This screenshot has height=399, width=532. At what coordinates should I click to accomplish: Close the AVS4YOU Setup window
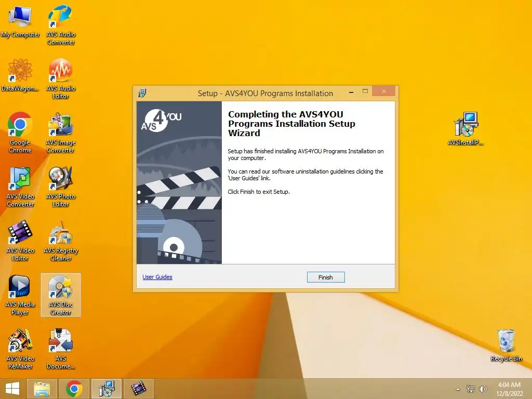[384, 91]
